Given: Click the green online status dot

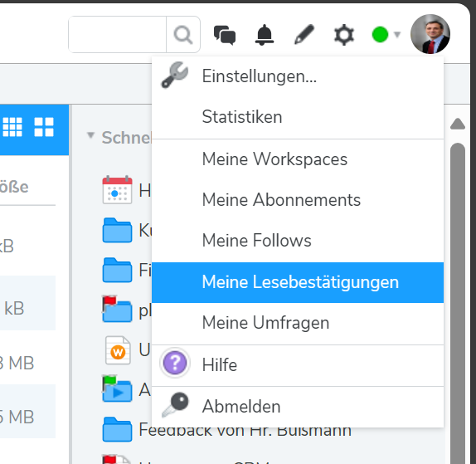Looking at the screenshot, I should tap(380, 35).
